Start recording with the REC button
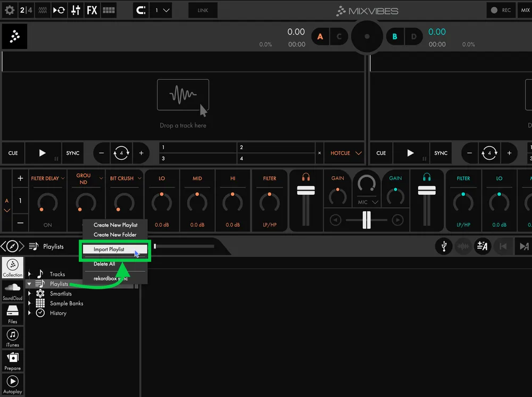The height and width of the screenshot is (397, 532). (x=501, y=10)
